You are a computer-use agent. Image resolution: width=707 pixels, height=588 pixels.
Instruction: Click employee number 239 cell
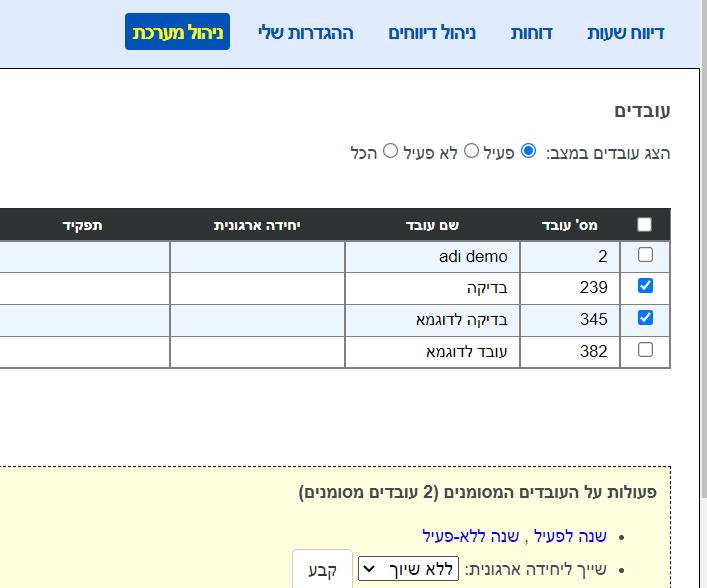pyautogui.click(x=570, y=288)
